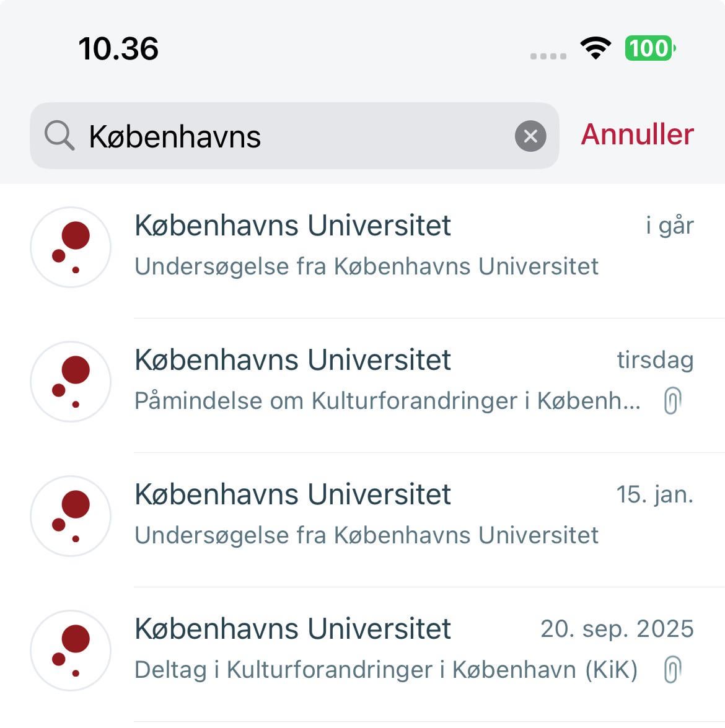Tap the clock showing 10.36
725x728 pixels.
(x=118, y=49)
